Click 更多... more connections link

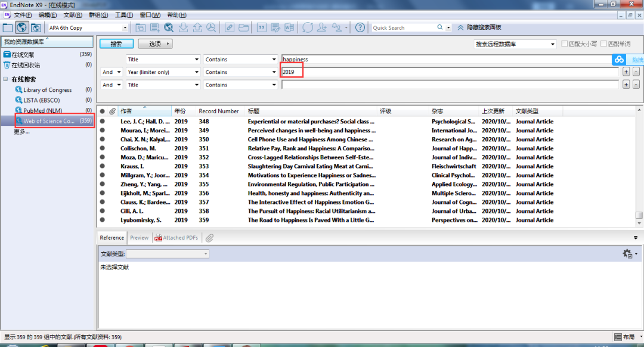coord(21,132)
